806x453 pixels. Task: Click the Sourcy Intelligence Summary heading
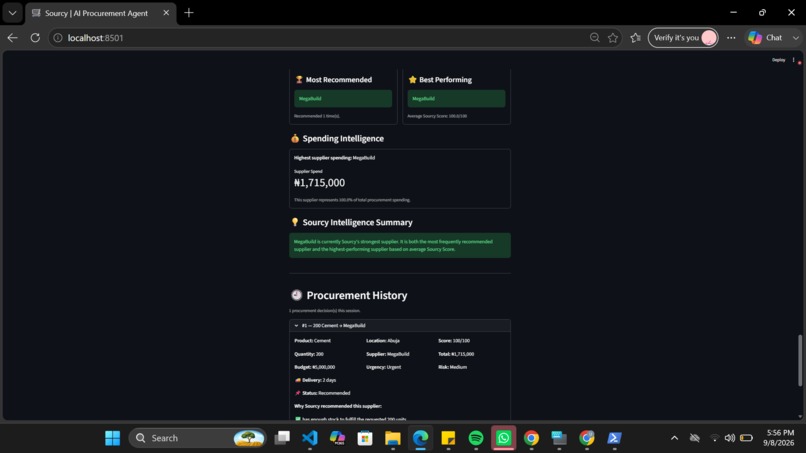pyautogui.click(x=357, y=222)
